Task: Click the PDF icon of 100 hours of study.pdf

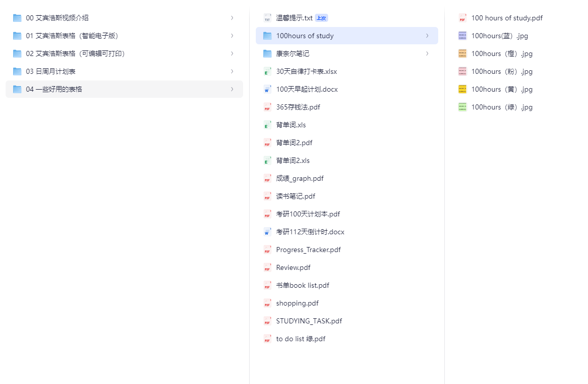Action: (x=463, y=18)
